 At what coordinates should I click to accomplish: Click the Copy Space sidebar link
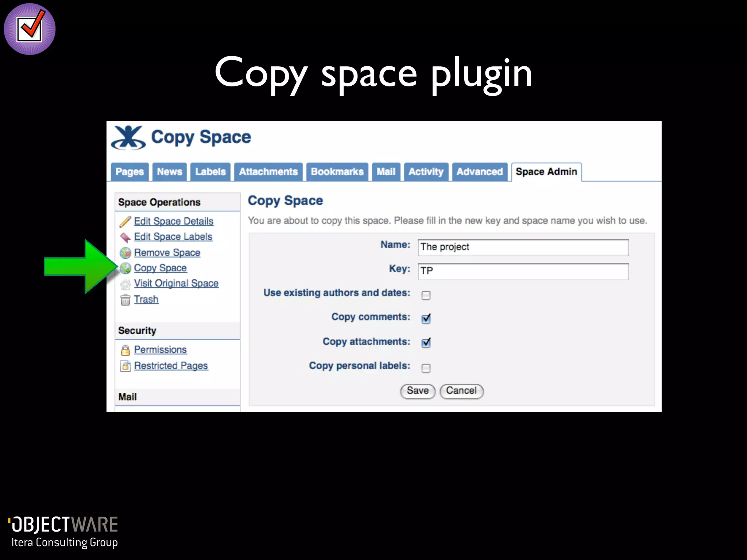point(160,268)
